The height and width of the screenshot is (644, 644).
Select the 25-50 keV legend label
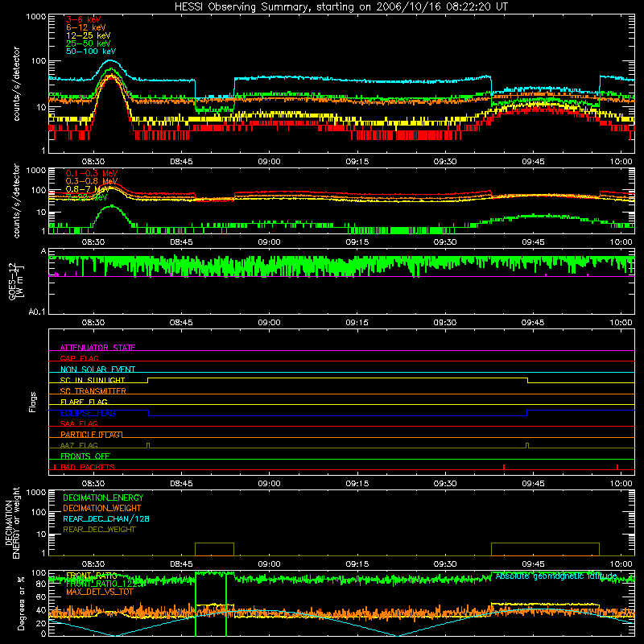(89, 43)
